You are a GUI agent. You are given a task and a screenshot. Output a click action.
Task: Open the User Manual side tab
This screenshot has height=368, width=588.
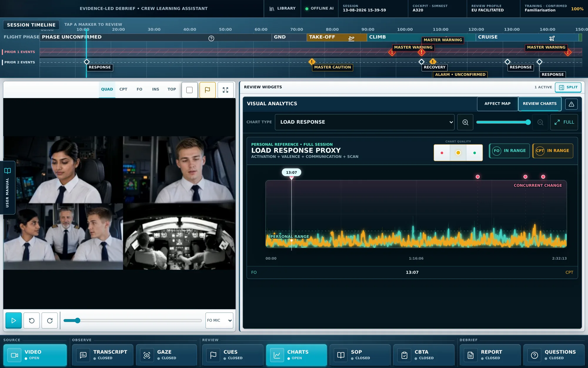point(7,188)
